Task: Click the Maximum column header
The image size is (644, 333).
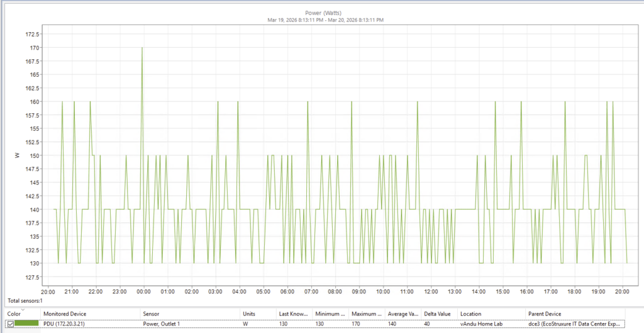Action: (367, 313)
